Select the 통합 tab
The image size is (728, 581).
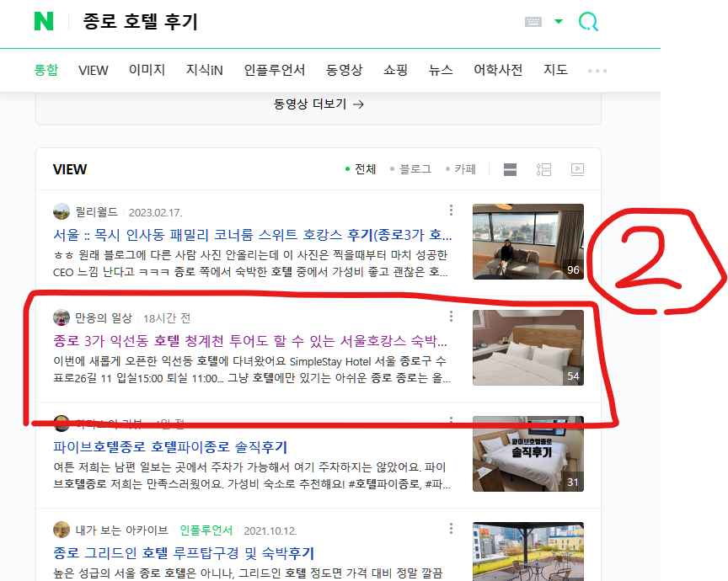pos(46,70)
